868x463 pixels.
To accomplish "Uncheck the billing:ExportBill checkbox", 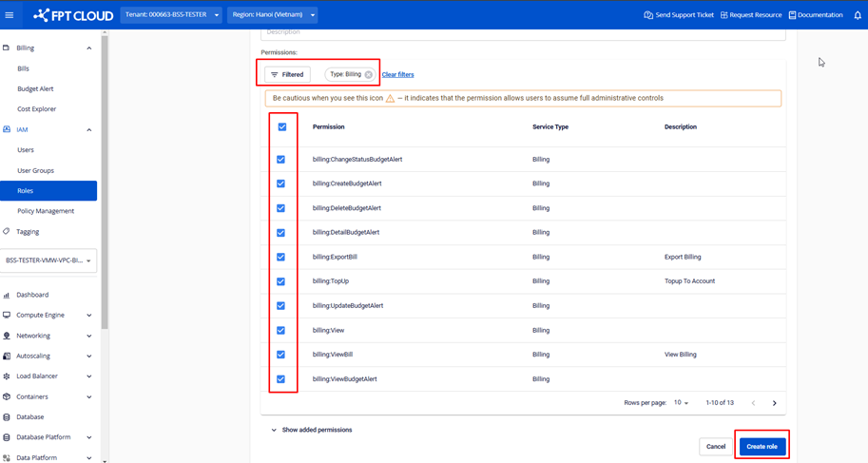I will [x=280, y=257].
